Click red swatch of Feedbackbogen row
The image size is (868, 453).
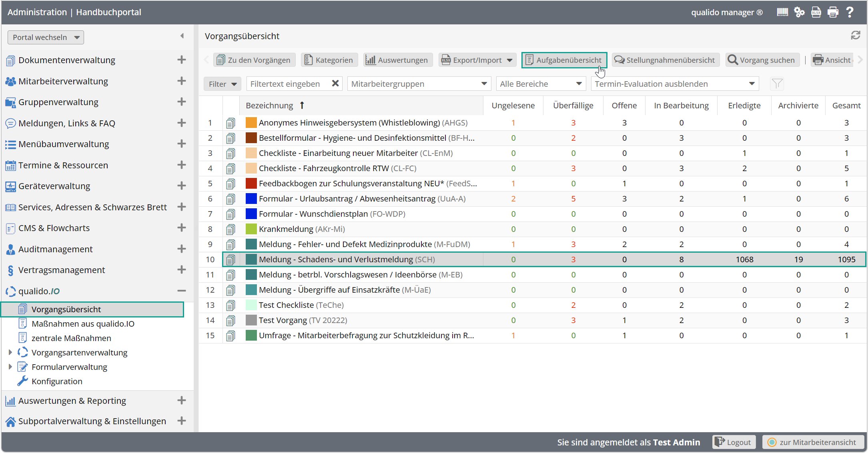click(x=251, y=184)
